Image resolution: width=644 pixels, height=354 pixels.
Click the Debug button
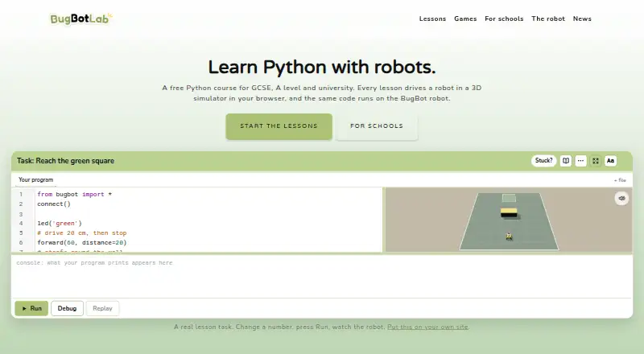pyautogui.click(x=67, y=308)
